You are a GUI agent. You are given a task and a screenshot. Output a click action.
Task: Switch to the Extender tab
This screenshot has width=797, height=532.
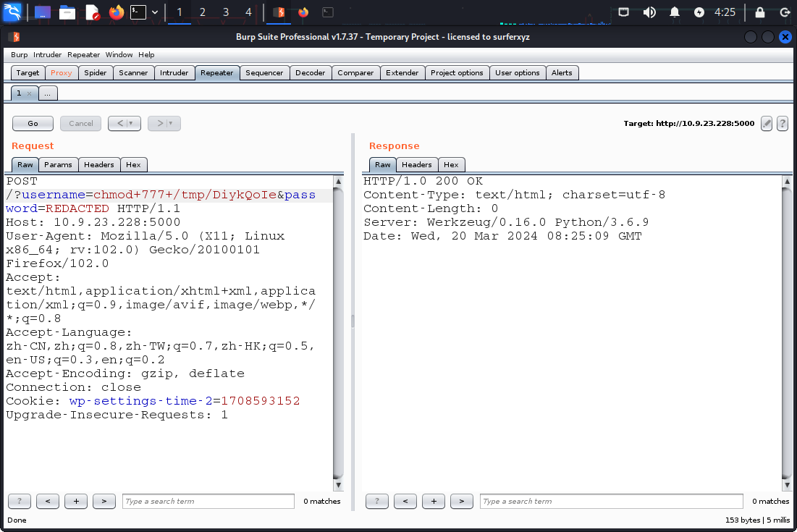(x=402, y=72)
